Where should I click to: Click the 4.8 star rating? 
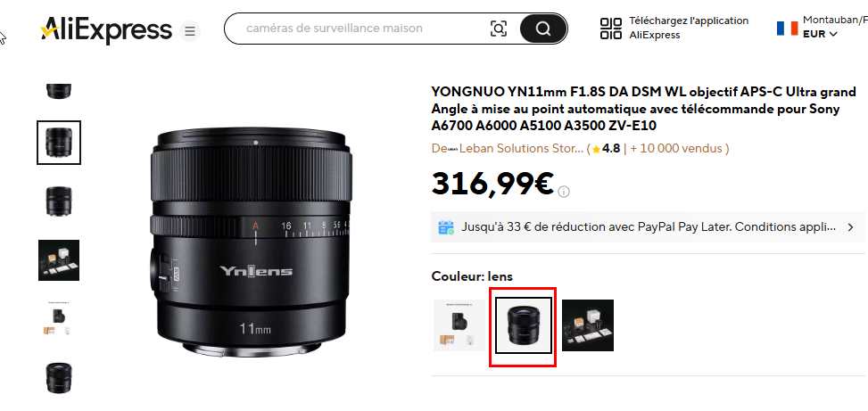click(x=606, y=149)
